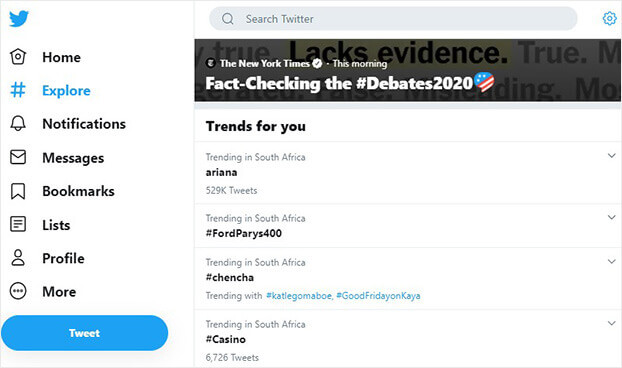Open Notifications bell icon
Screen dimensions: 622x368
point(18,123)
